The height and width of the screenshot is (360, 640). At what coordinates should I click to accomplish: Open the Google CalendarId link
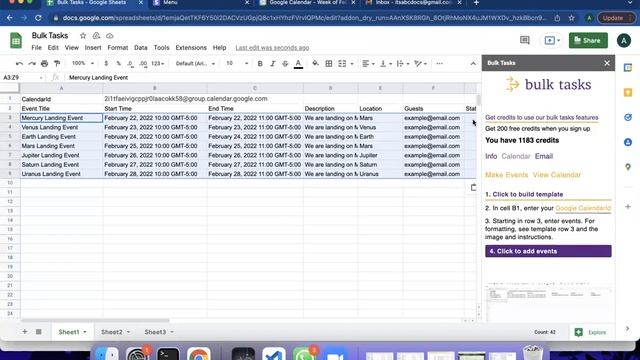pos(583,208)
